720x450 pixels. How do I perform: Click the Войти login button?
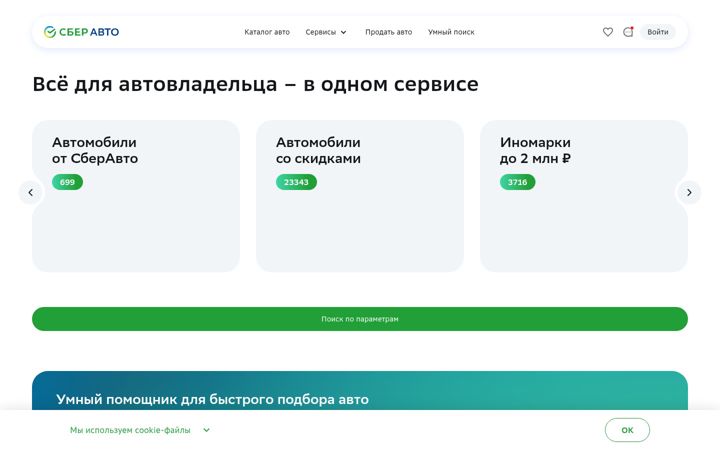click(658, 32)
